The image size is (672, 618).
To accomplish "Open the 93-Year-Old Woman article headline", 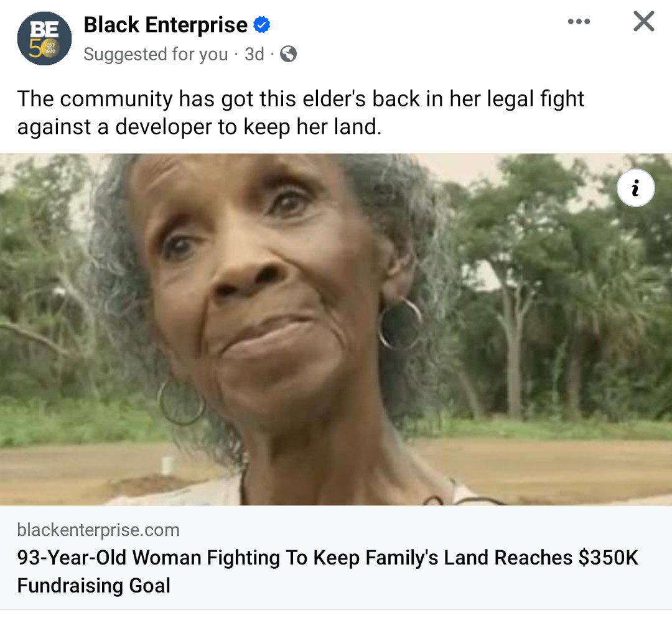I will click(328, 571).
